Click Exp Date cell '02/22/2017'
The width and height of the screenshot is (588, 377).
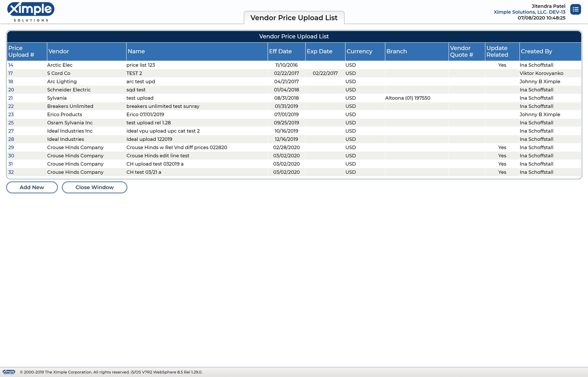click(x=325, y=73)
